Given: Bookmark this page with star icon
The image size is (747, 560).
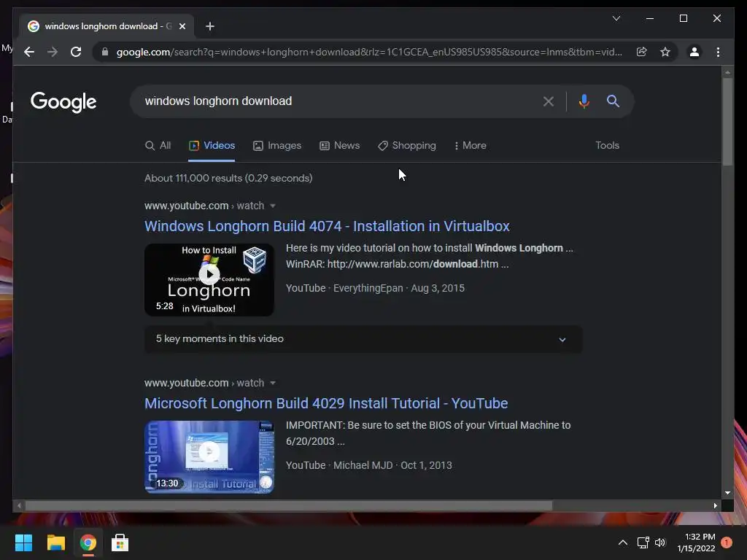Looking at the screenshot, I should pyautogui.click(x=665, y=52).
